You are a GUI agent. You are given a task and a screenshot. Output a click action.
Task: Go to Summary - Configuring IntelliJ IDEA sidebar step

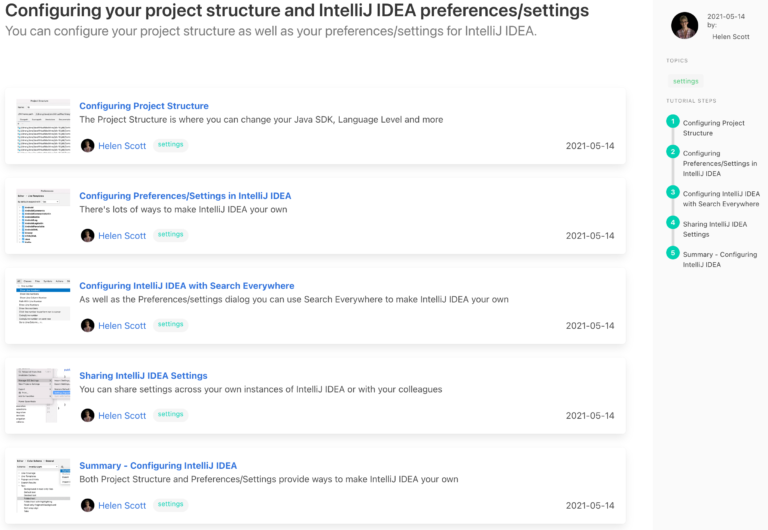719,259
